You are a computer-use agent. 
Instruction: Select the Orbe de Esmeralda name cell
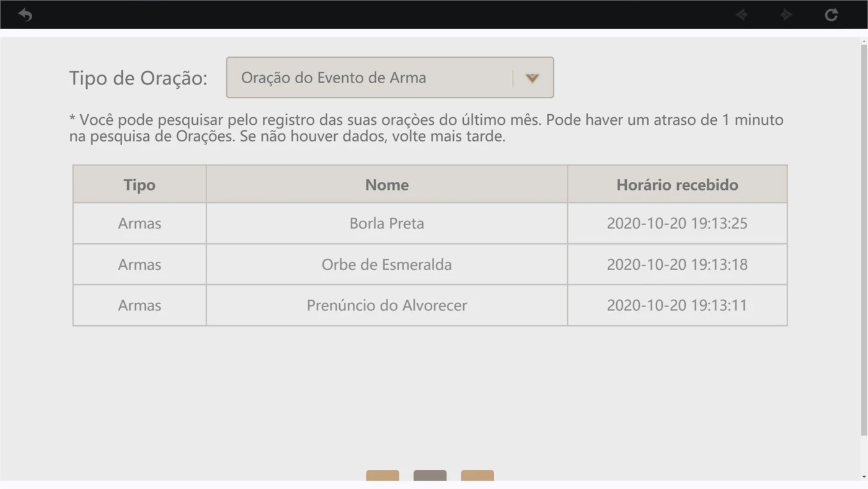387,264
